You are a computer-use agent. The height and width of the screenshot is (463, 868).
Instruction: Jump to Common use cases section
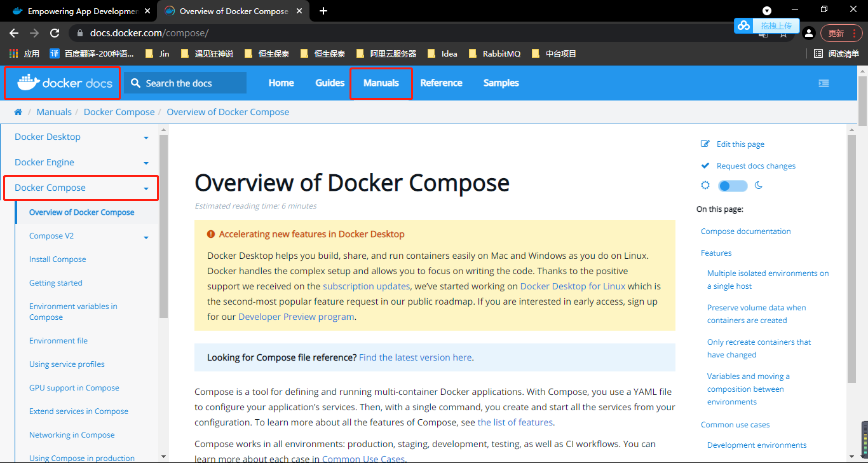tap(735, 425)
